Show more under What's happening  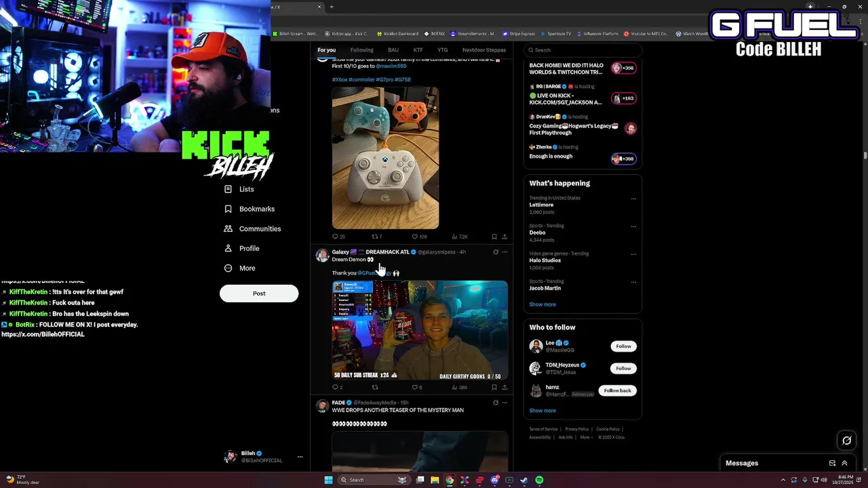pos(542,304)
